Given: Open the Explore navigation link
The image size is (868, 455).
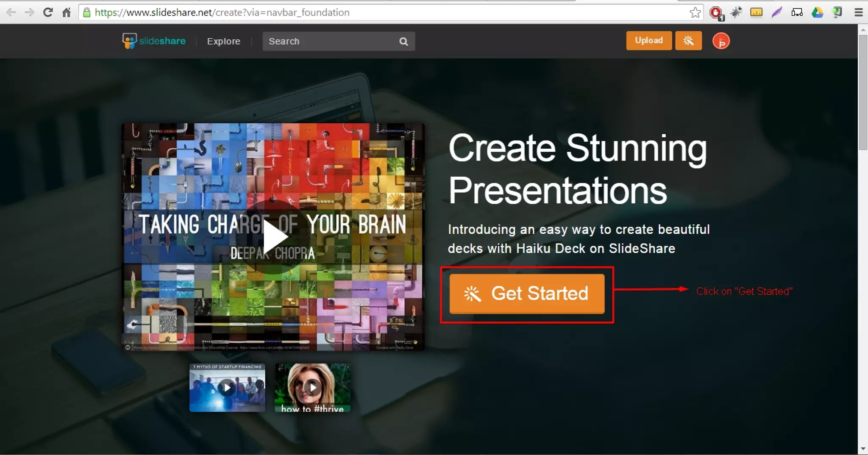Looking at the screenshot, I should (223, 42).
